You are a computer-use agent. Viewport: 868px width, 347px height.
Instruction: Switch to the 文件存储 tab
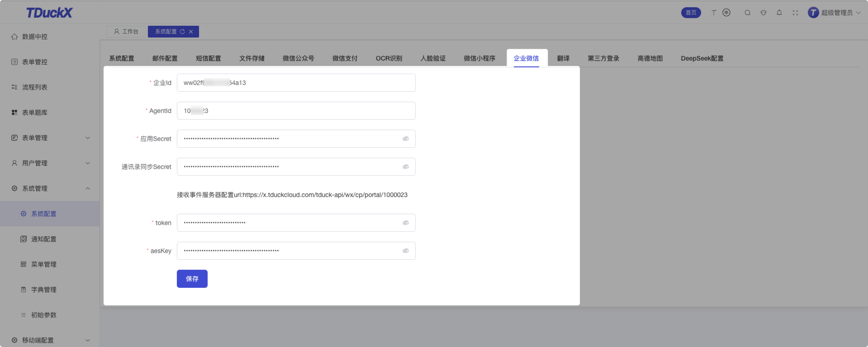point(252,58)
